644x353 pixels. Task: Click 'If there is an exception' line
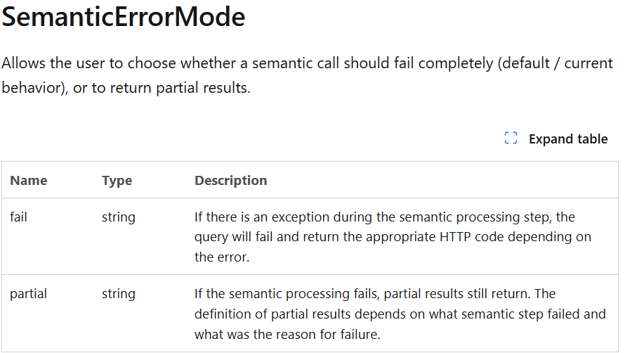pyautogui.click(x=384, y=217)
